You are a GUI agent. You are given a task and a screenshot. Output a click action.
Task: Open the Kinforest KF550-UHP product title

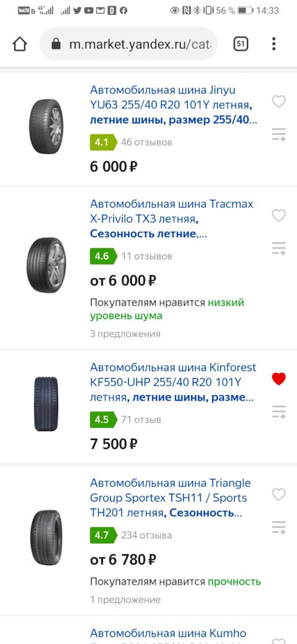tap(173, 382)
